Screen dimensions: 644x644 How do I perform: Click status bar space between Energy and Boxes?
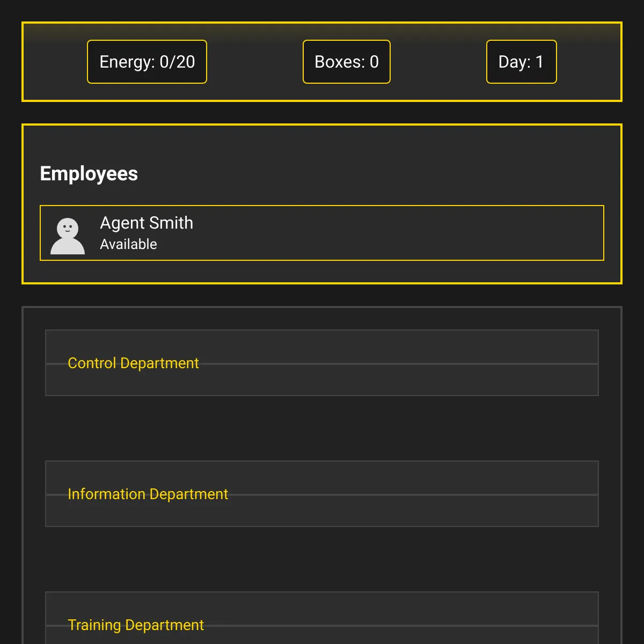coord(255,62)
